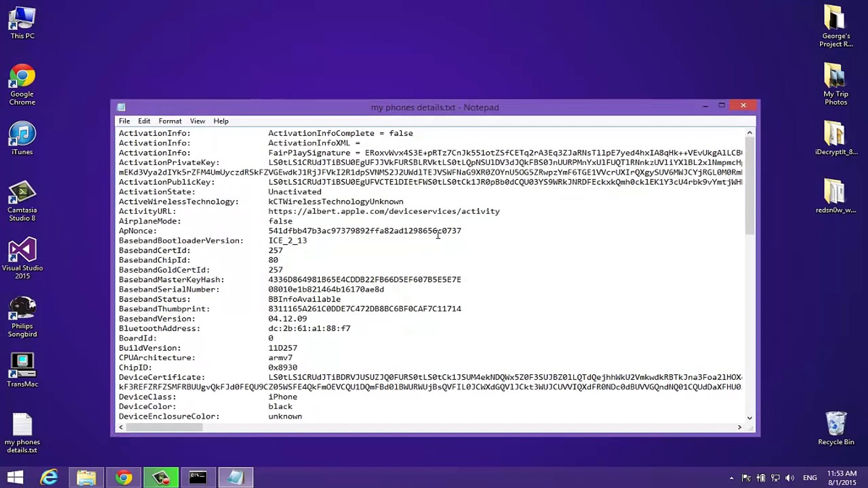Click the Help menu in Notepad
Viewport: 868px width, 488px height.
pos(221,121)
